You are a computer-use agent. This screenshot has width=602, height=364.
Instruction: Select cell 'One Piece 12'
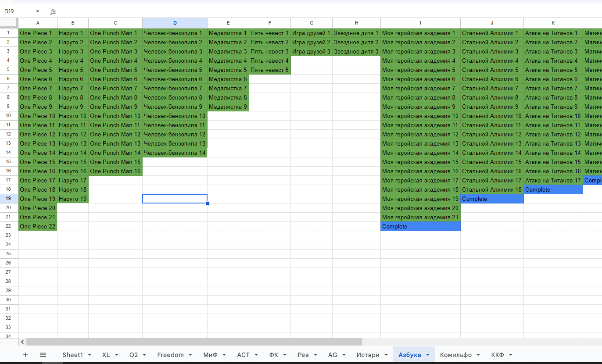[x=38, y=134]
